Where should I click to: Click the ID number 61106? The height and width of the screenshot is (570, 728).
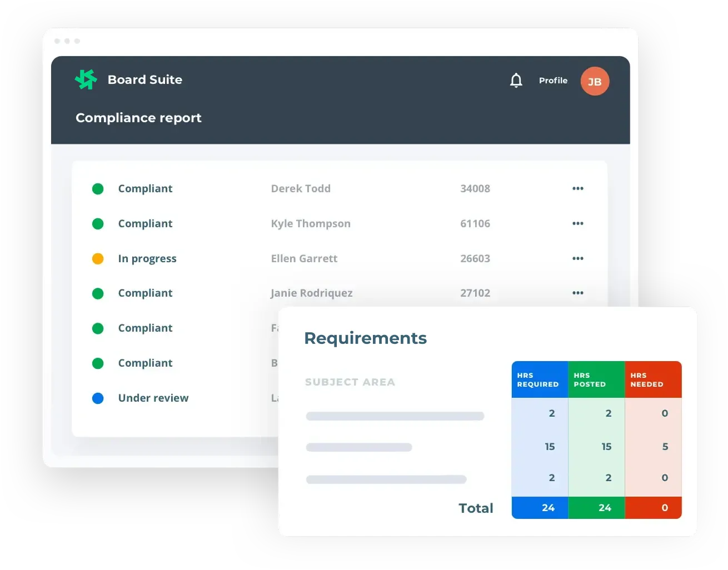click(x=475, y=223)
